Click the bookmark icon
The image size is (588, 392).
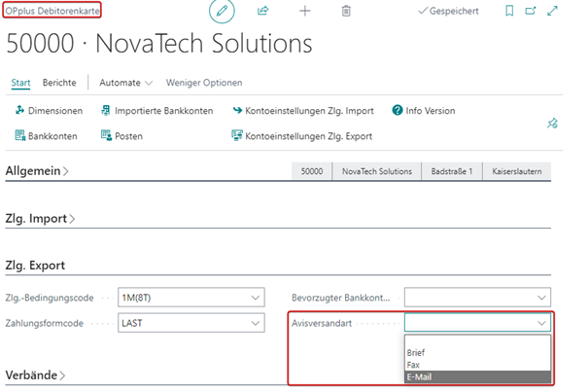(x=509, y=11)
